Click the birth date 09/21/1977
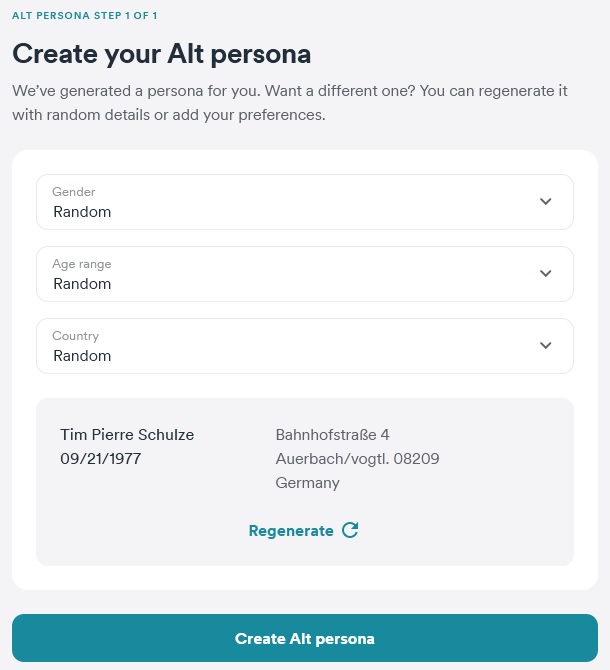This screenshot has width=610, height=670. tap(100, 458)
